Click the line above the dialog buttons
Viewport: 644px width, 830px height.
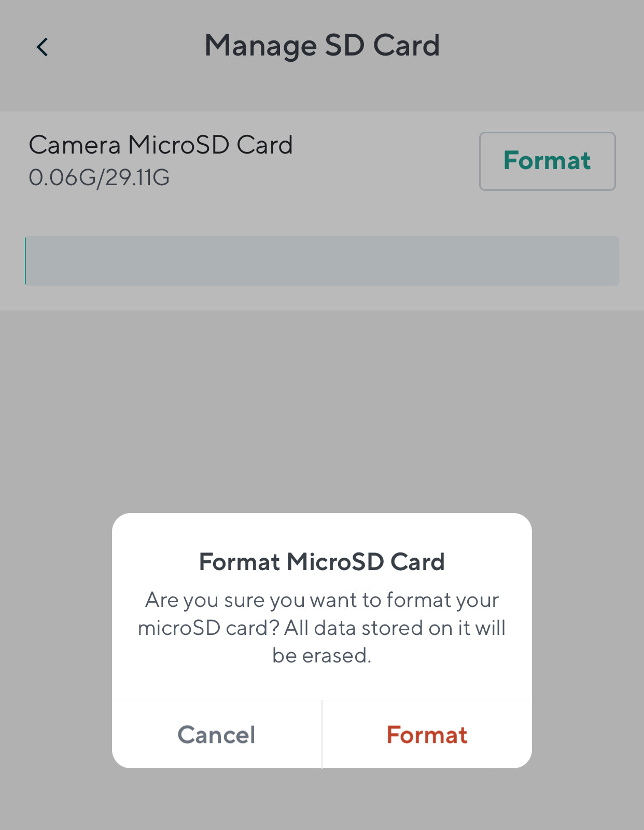pos(322,700)
